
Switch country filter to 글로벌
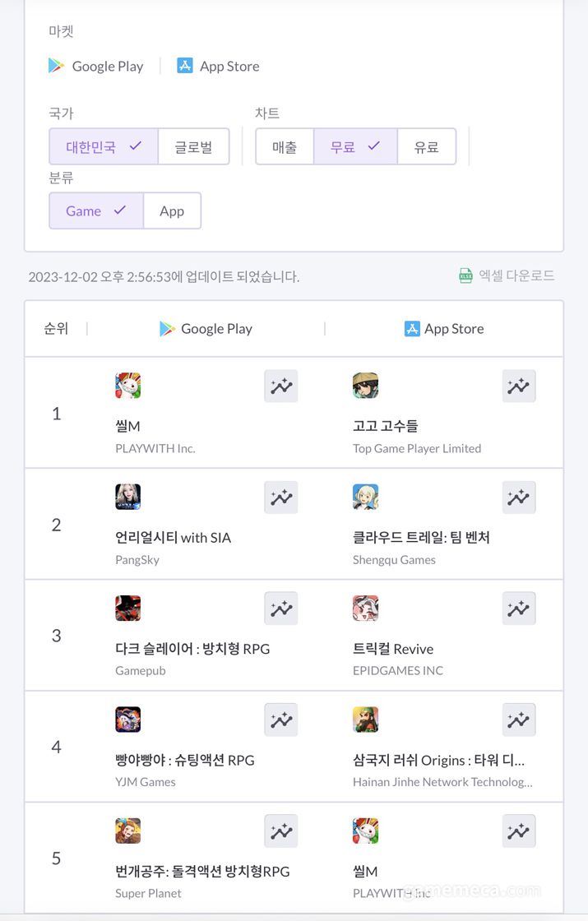click(193, 147)
